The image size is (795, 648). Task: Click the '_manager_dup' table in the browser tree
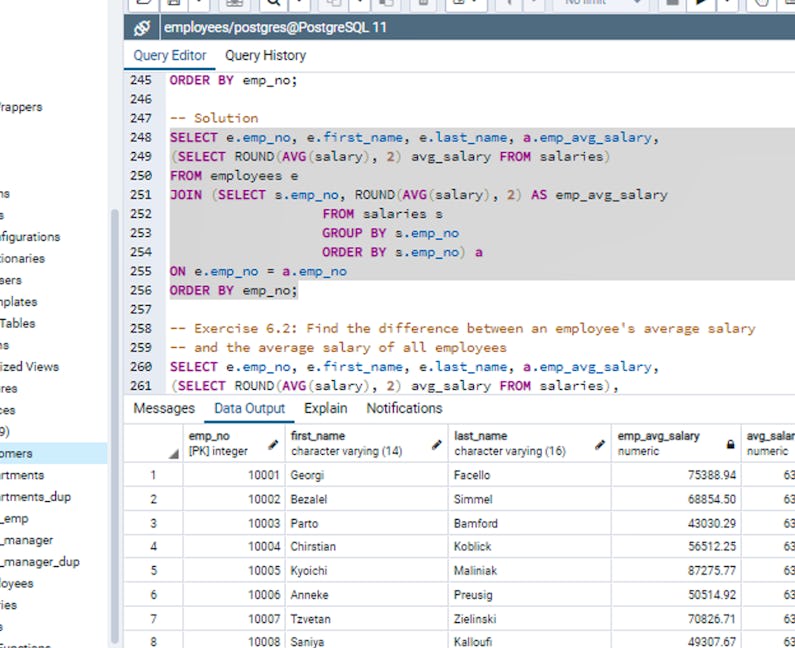coord(40,562)
